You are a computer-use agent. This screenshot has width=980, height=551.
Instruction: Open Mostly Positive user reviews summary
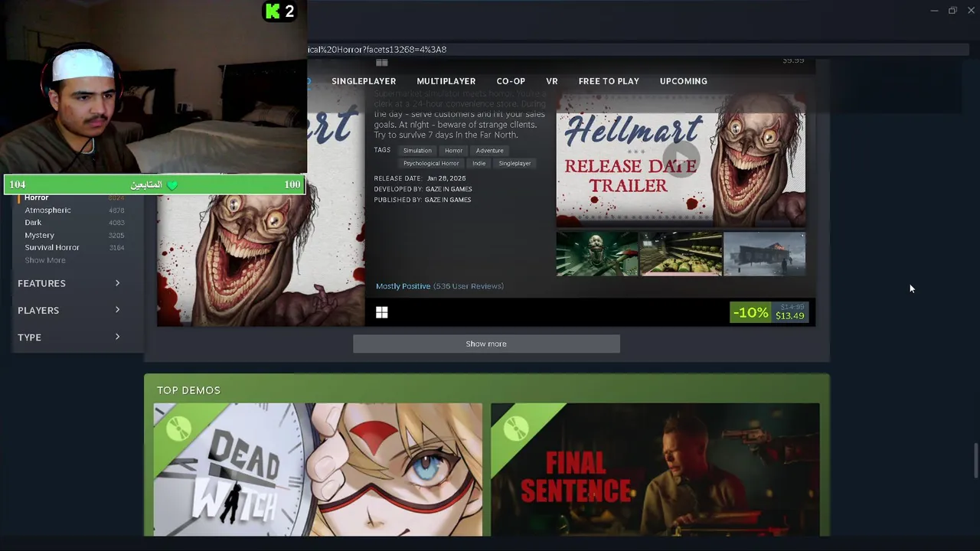(x=439, y=286)
